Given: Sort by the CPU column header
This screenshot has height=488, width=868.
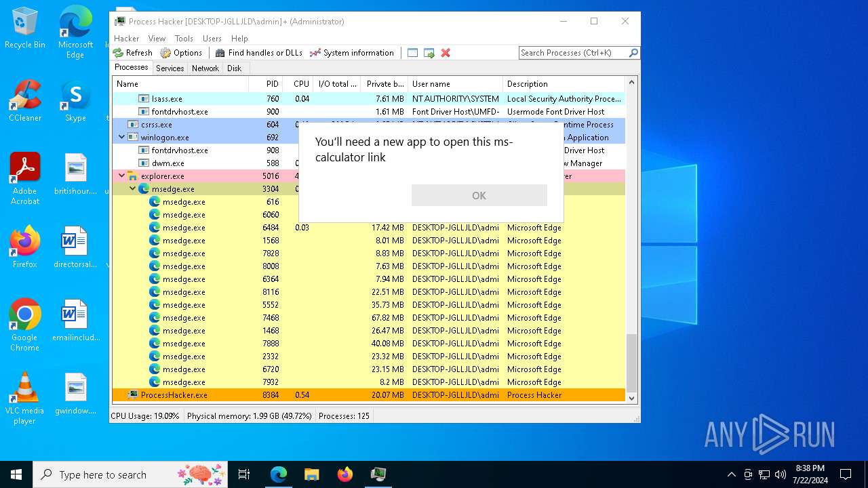Looking at the screenshot, I should pos(298,84).
